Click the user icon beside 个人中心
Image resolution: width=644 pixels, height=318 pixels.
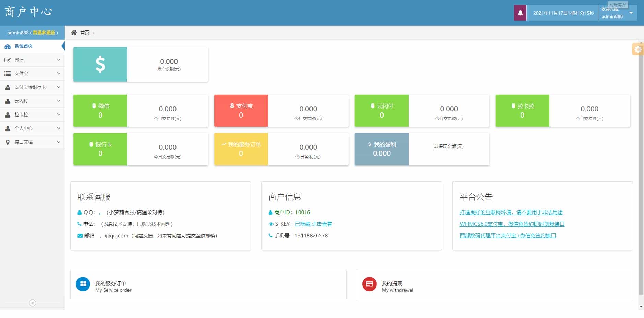[8, 129]
